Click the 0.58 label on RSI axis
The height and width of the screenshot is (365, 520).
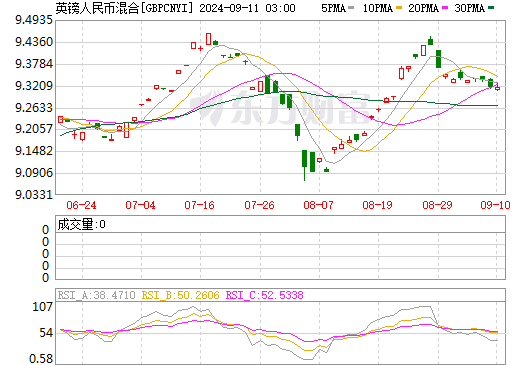[41, 359]
